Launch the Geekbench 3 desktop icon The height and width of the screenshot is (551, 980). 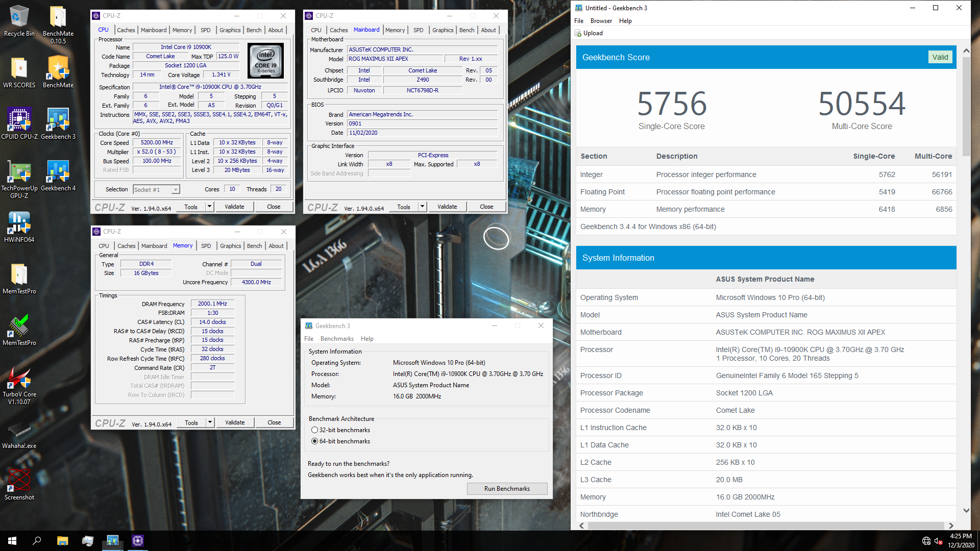coord(58,124)
